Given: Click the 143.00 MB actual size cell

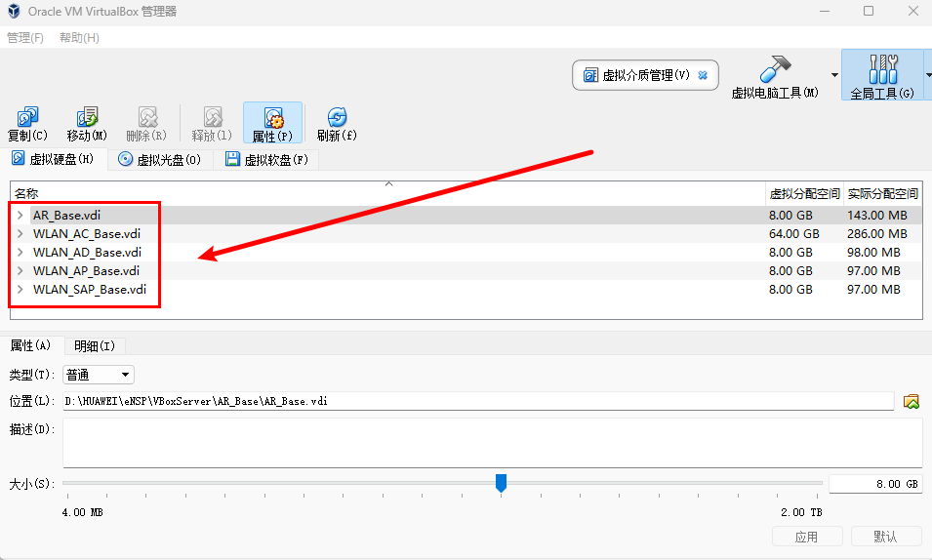Looking at the screenshot, I should click(x=877, y=216).
